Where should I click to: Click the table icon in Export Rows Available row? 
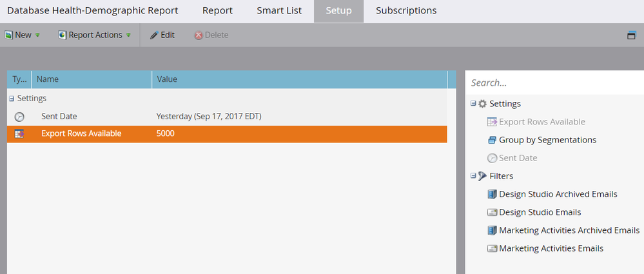19,134
